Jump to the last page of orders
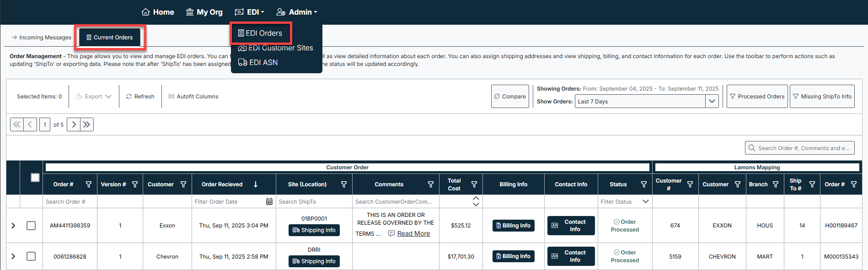 click(x=87, y=124)
